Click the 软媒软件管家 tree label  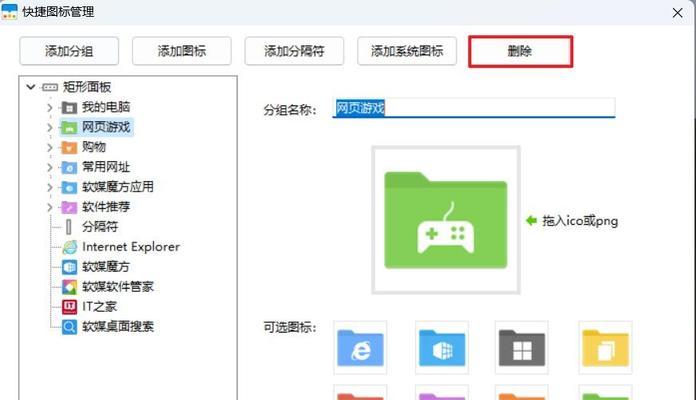point(118,287)
